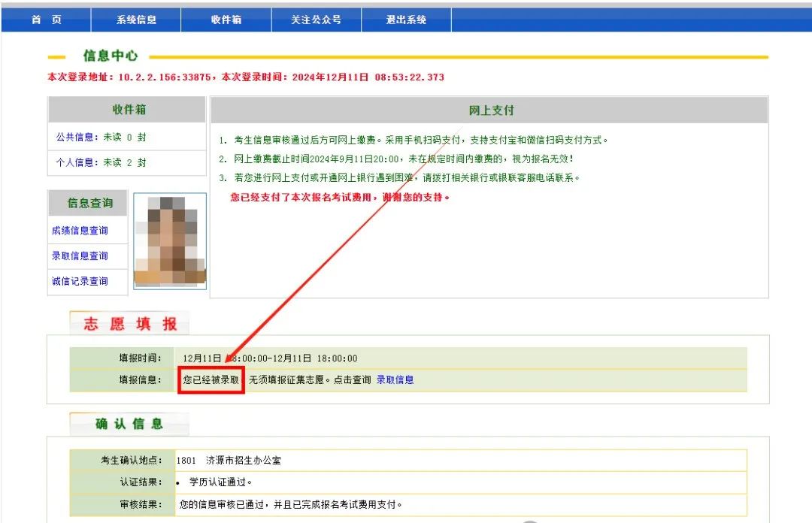Image resolution: width=812 pixels, height=523 pixels.
Task: Click the 信息查询 panel header
Action: (x=89, y=203)
